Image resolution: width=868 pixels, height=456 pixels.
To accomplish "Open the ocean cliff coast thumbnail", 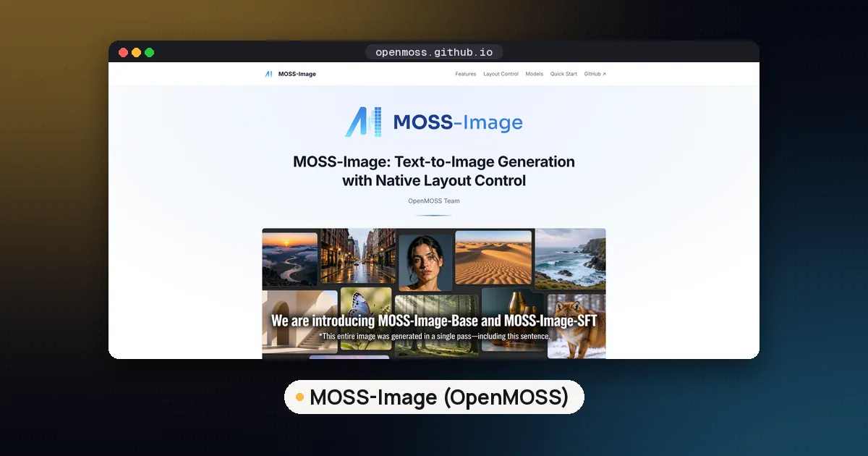I will [x=570, y=259].
